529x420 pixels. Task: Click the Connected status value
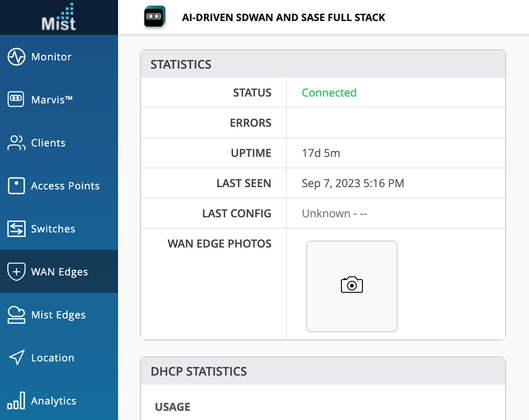pyautogui.click(x=329, y=93)
